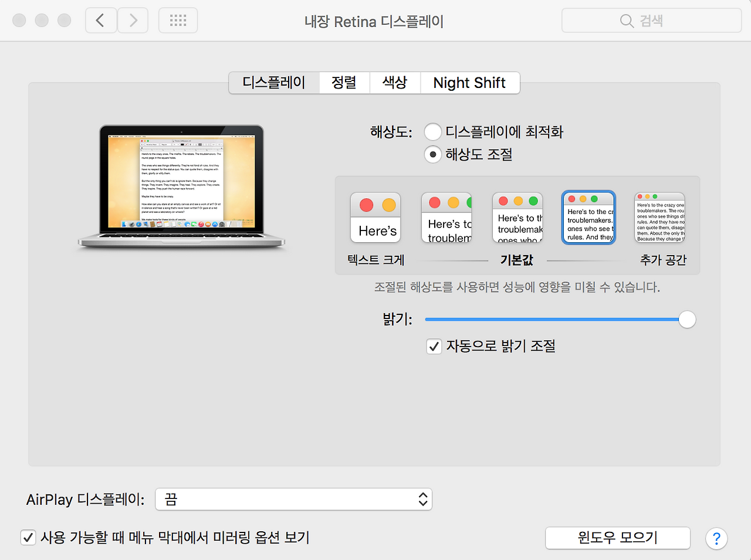The image size is (751, 560).
Task: Show all preferences grid icon
Action: tap(178, 21)
